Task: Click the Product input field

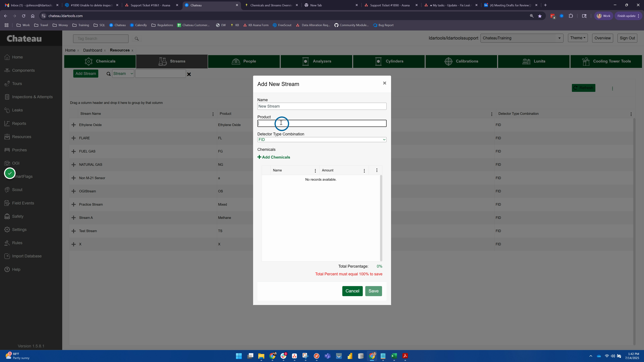Action: [322, 123]
